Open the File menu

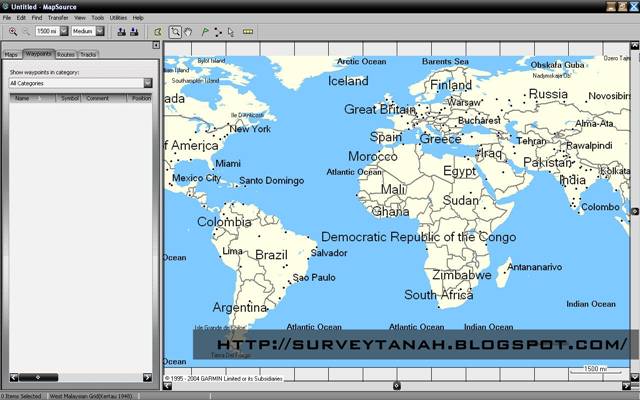point(7,18)
